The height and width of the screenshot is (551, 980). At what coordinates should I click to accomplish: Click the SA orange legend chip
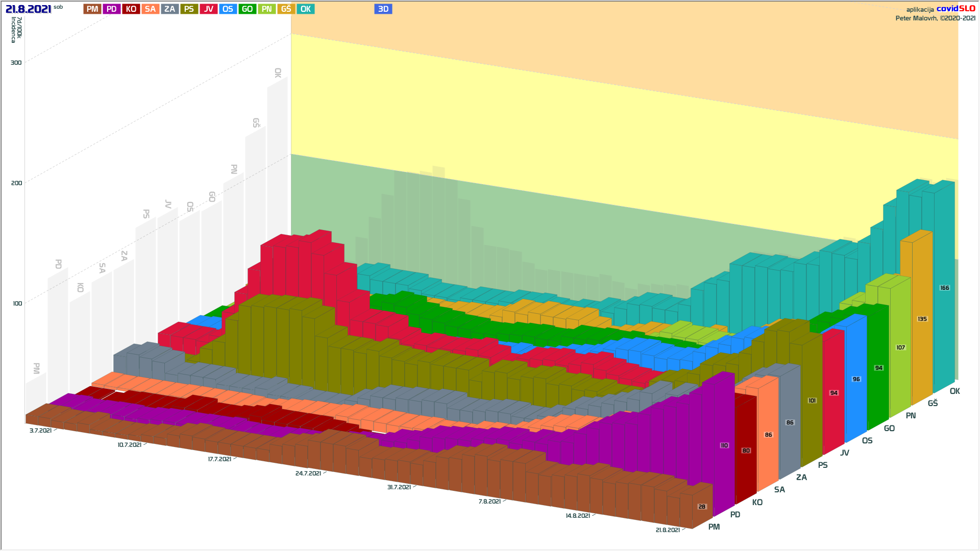[150, 9]
